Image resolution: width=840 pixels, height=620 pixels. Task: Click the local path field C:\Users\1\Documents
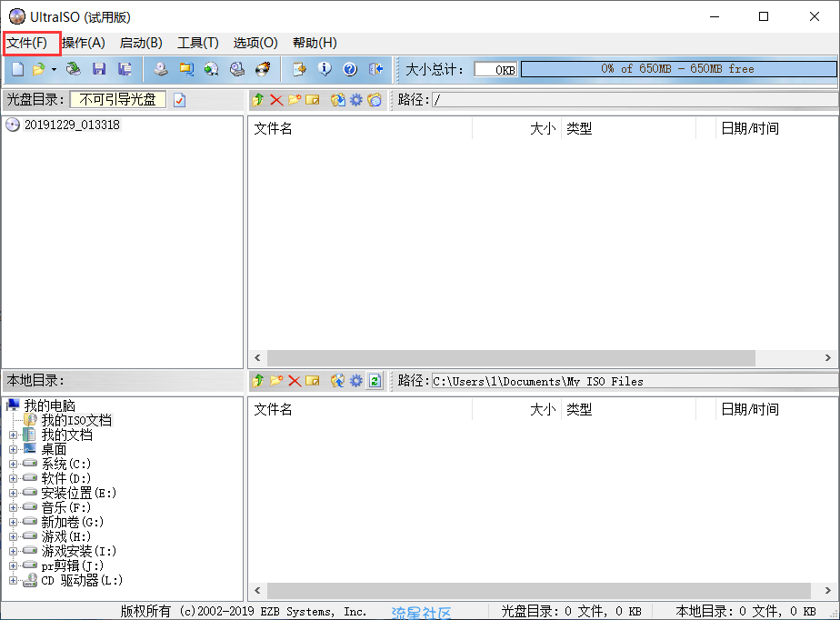pos(635,381)
